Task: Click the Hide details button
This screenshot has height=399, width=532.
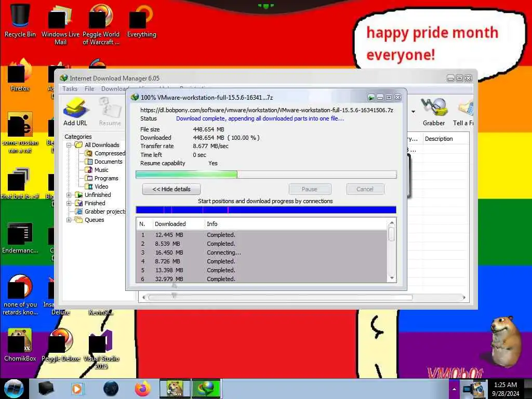Action: (x=171, y=189)
